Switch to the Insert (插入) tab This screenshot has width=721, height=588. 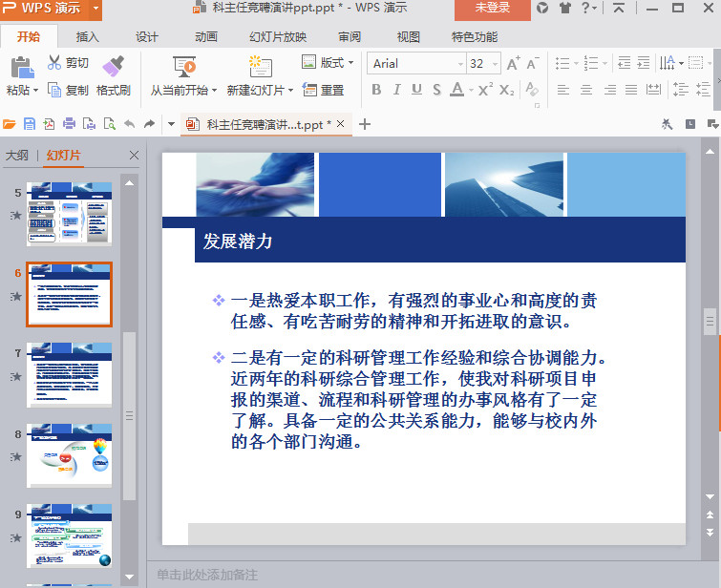coord(87,37)
